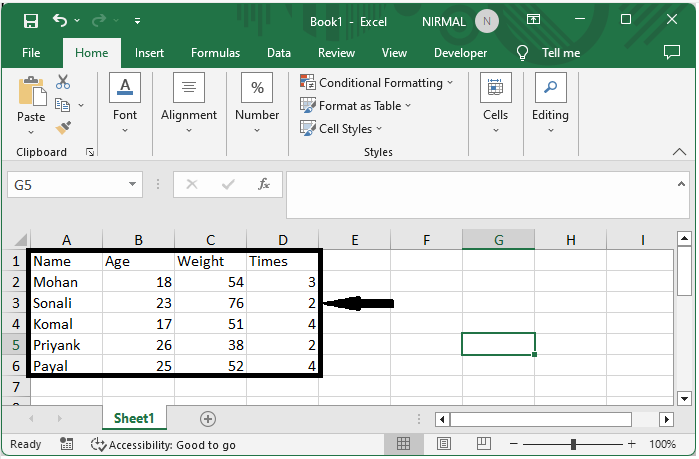Open the Formulas ribbon tab

(215, 53)
